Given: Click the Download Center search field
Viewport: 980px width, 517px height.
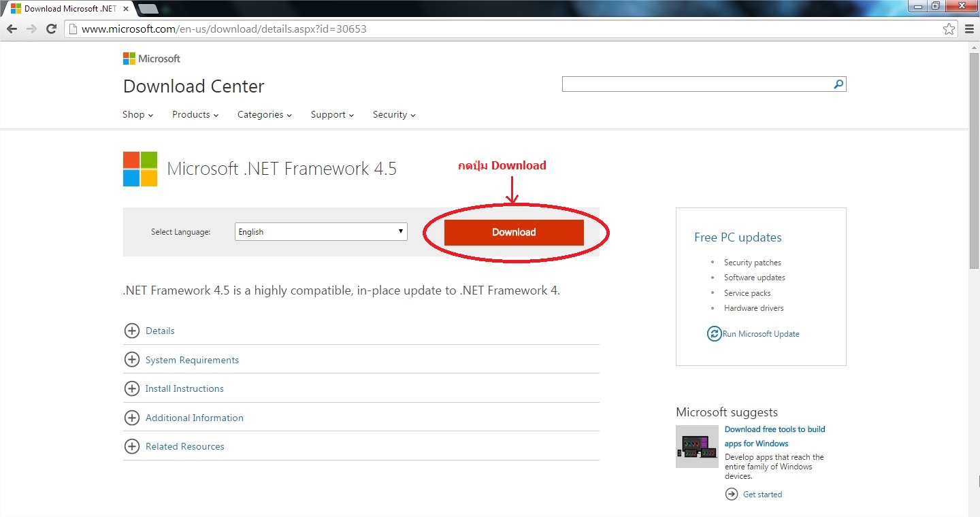Looking at the screenshot, I should click(697, 84).
